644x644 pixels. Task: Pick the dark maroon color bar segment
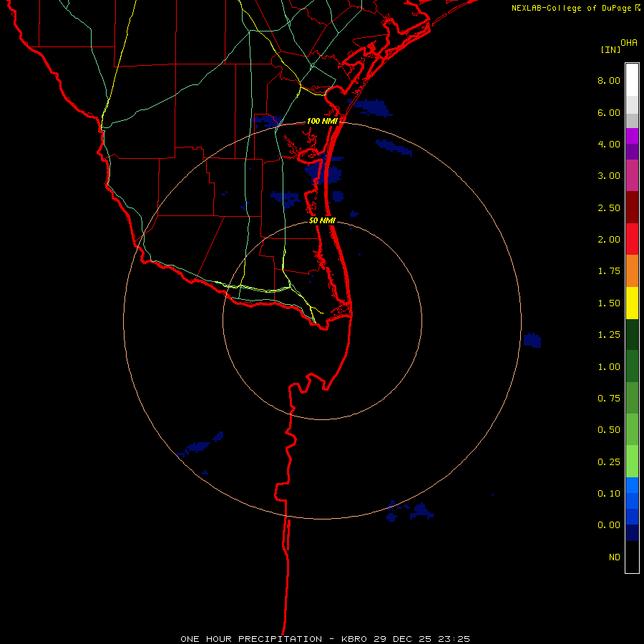click(x=632, y=208)
